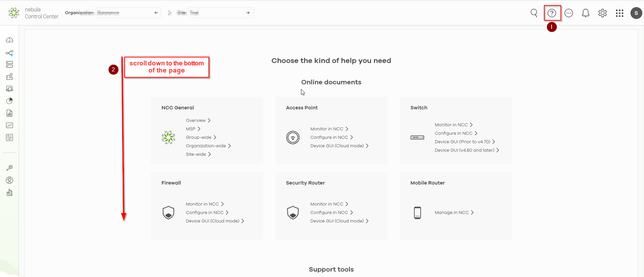Expand the Site selector dropdown
The image size is (644, 277).
tap(220, 13)
